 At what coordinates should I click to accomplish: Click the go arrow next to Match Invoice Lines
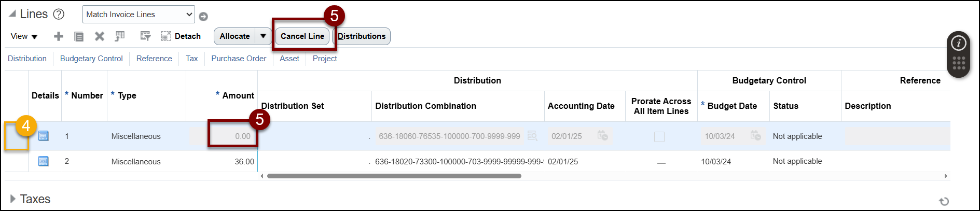[x=203, y=17]
